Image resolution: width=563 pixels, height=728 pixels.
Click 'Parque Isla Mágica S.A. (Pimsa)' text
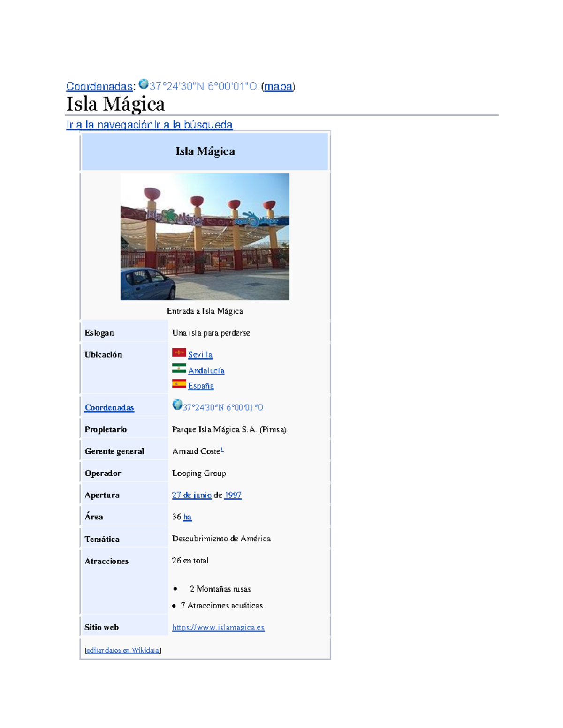(229, 429)
